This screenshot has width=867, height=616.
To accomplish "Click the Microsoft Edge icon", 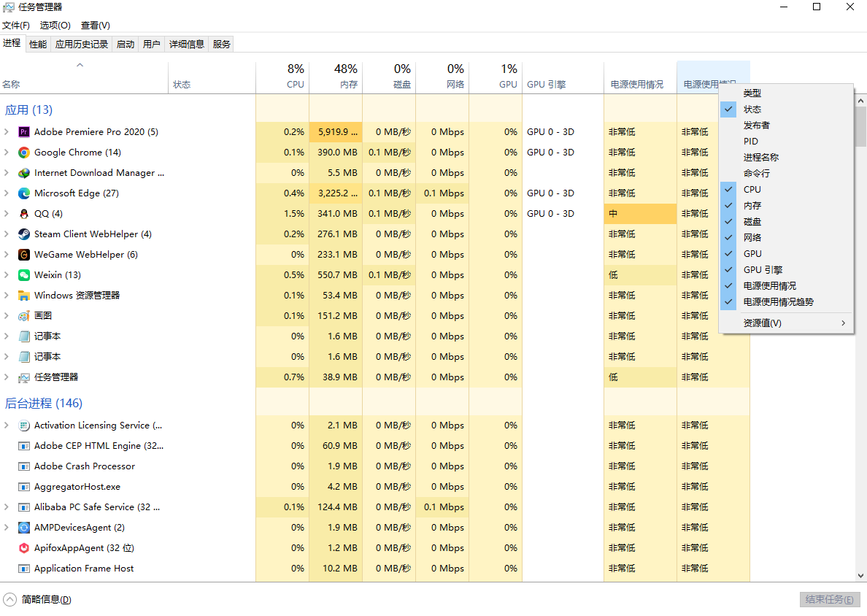I will pyautogui.click(x=24, y=193).
